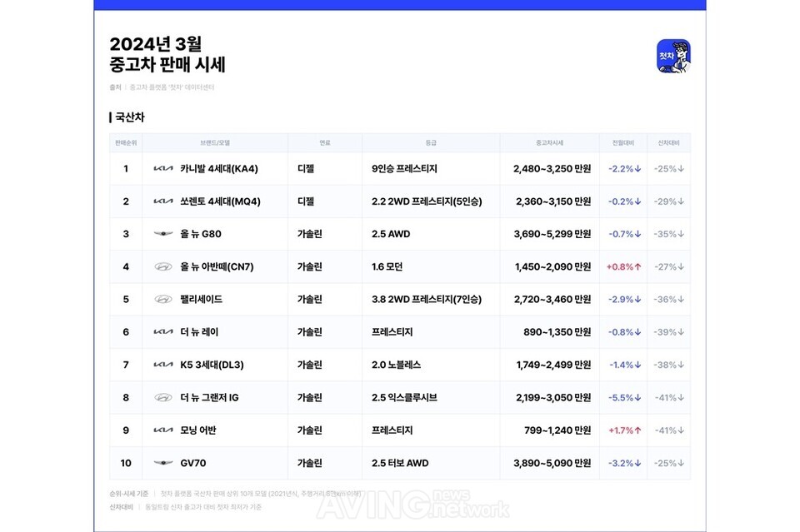Click Kia logo beside K5 3세대(DL3)
The width and height of the screenshot is (800, 532).
[163, 365]
